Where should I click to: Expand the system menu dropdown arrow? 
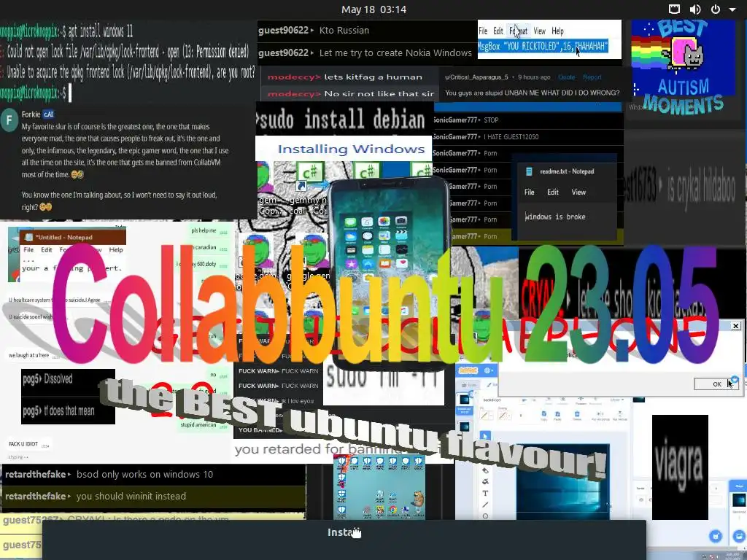click(732, 9)
